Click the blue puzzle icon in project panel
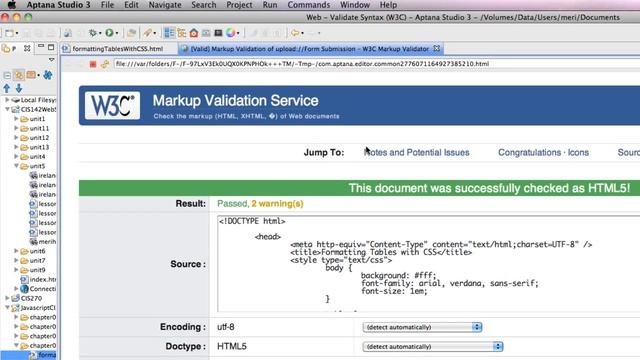Screen dimensions: 640x360 48,75
